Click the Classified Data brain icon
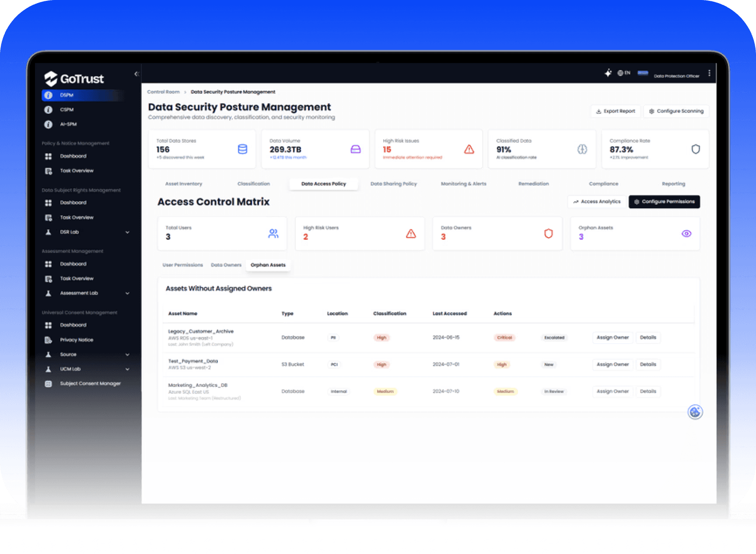Viewport: 756px width, 554px height. tap(582, 149)
